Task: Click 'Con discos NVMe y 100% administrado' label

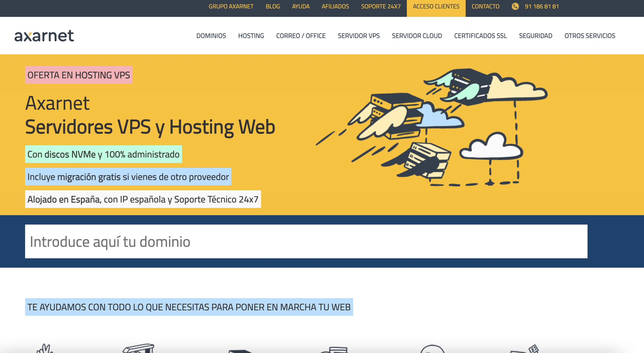Action: 103,154
